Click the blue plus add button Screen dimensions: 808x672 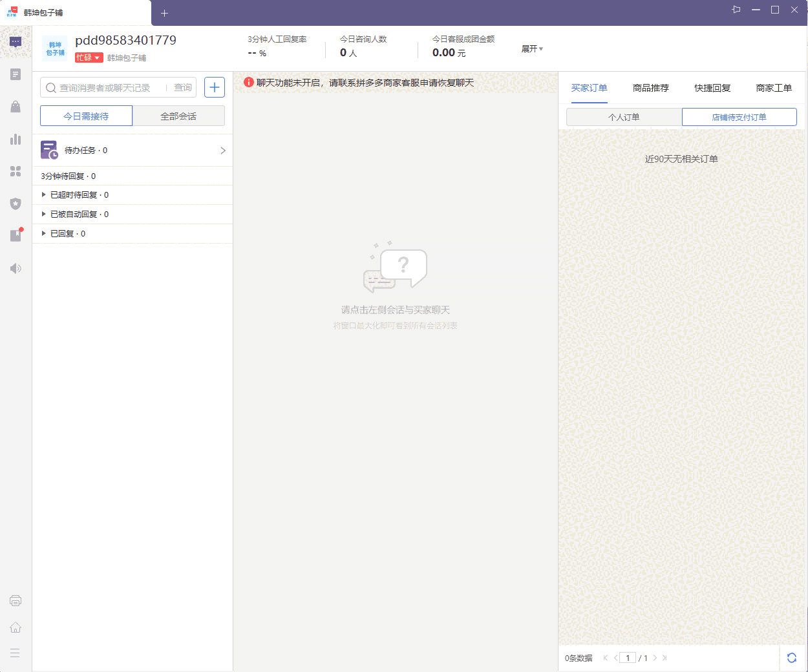[215, 87]
